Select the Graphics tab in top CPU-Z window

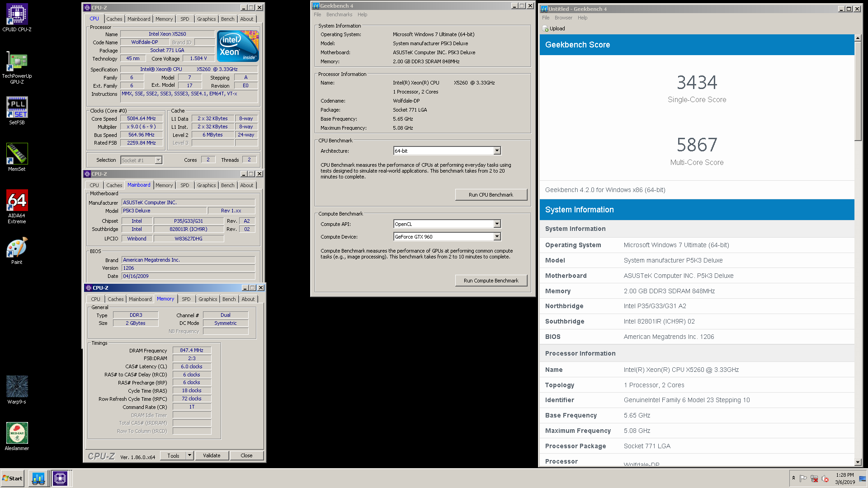pyautogui.click(x=207, y=19)
